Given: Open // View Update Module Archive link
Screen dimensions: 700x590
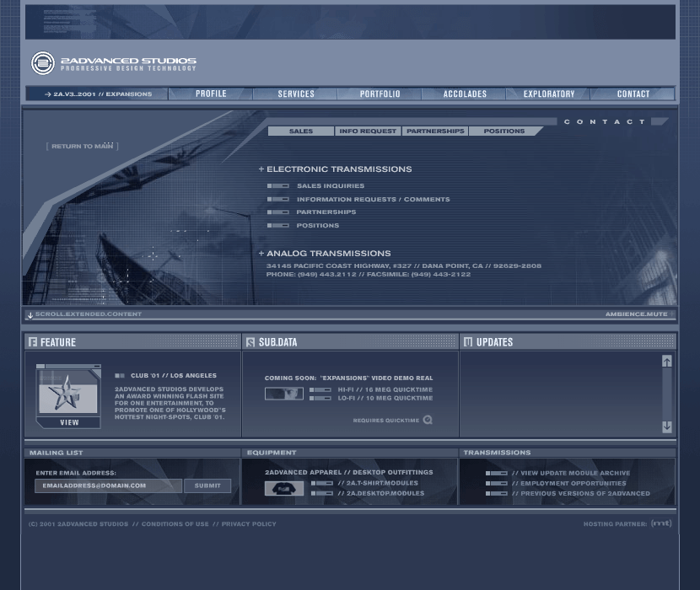Looking at the screenshot, I should tap(571, 473).
